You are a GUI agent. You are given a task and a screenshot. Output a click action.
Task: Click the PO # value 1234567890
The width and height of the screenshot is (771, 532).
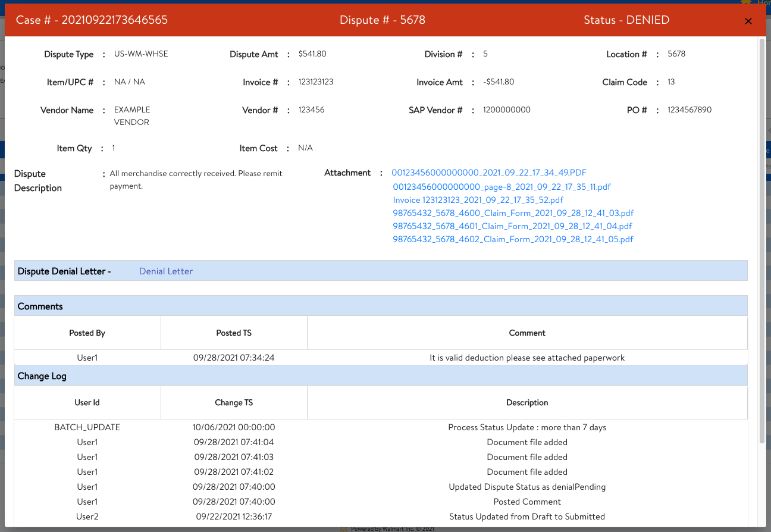(x=689, y=109)
